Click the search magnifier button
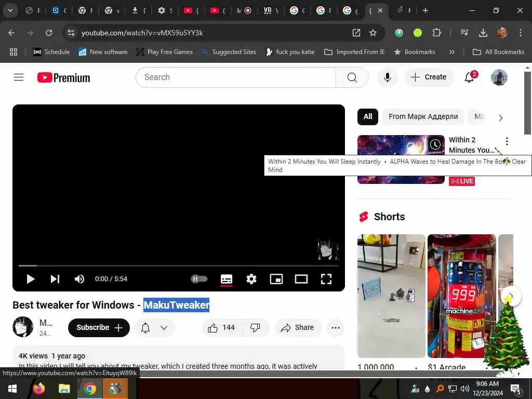 tap(352, 77)
